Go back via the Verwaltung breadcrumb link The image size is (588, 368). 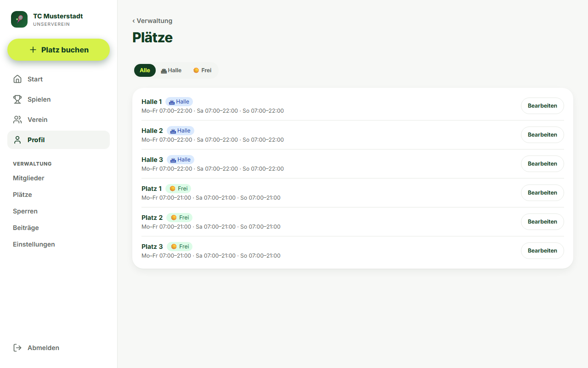coord(152,21)
